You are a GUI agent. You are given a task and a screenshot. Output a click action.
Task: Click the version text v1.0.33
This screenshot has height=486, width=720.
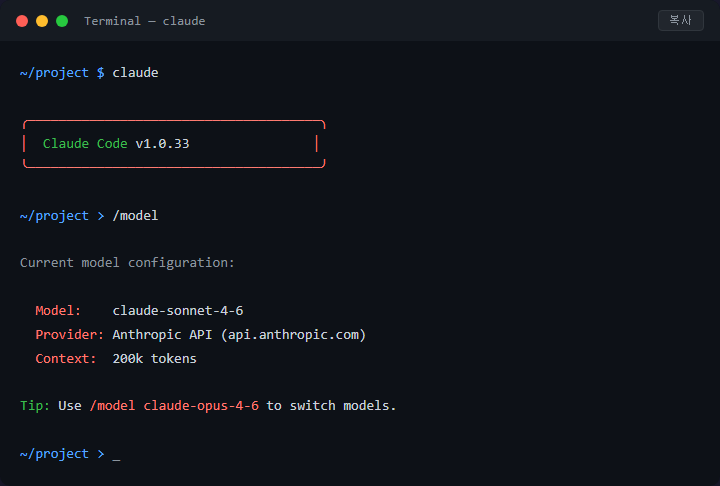(162, 144)
